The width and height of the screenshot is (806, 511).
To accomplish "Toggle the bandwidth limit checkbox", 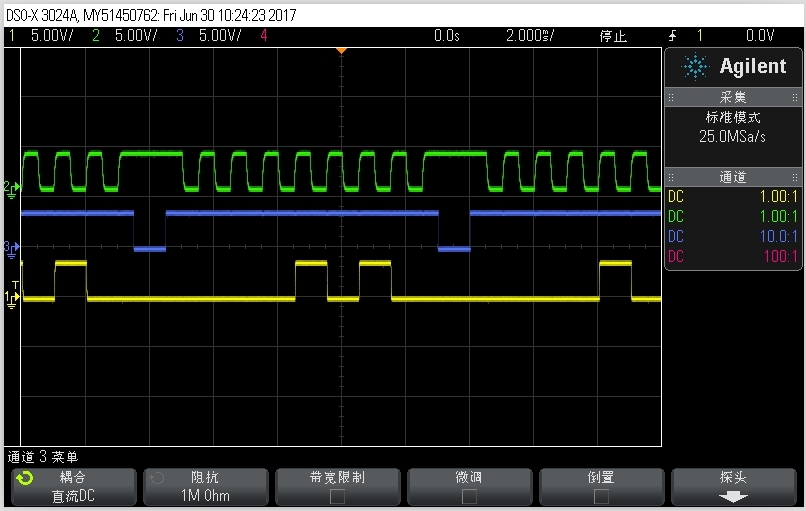I will [x=337, y=497].
